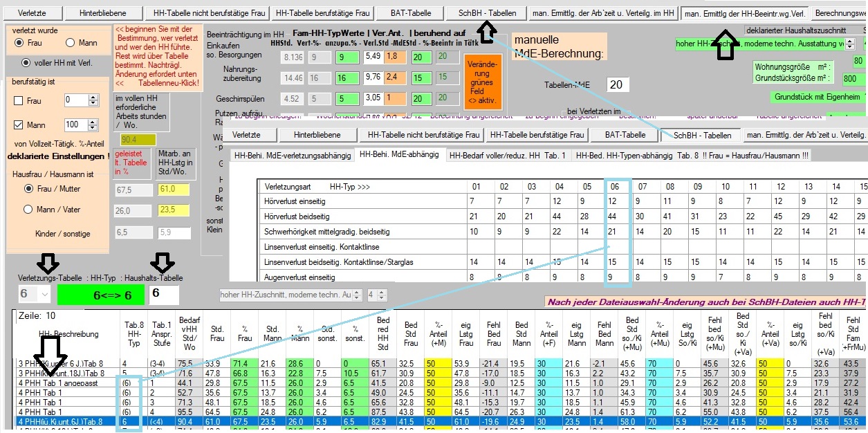868x433 pixels.
Task: Open HH-Bed. HH-Typen-abhängig Tab. 8 tab
Action: (x=692, y=156)
